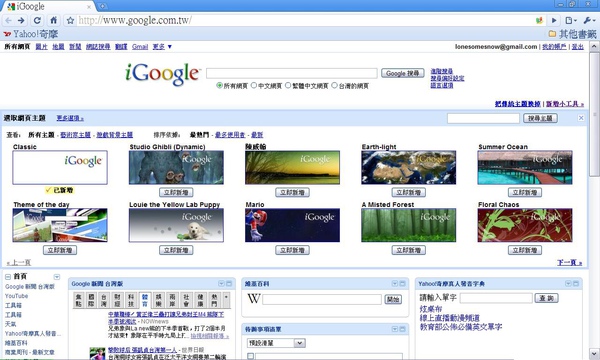Click the go arrow right of address bar
This screenshot has height=360, width=600.
coord(554,20)
